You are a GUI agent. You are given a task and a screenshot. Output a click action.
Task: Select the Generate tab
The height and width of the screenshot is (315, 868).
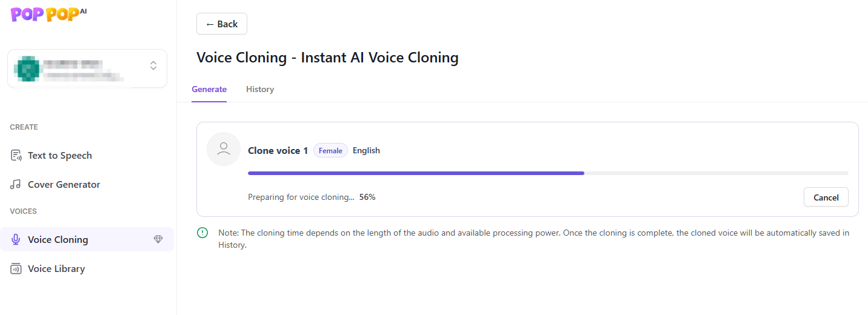(x=209, y=90)
